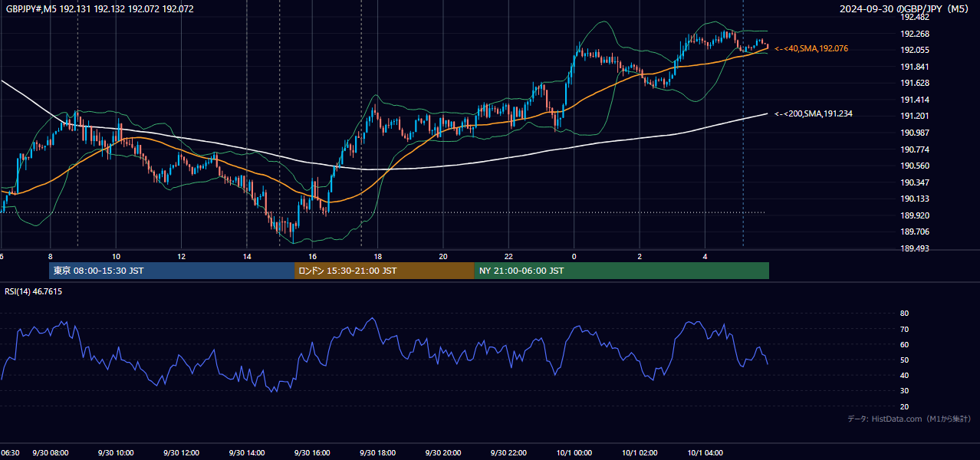The image size is (980, 460).
Task: Click hour label 20 under the price chart
Action: point(443,256)
